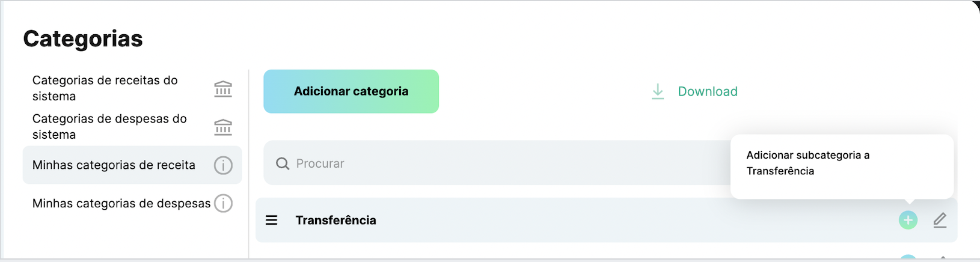Switch to Minhas categorias de despesas
Viewport: 980px width, 262px height.
tap(121, 204)
